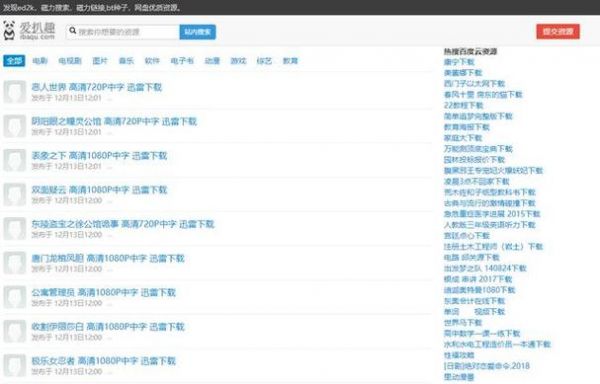Viewport: 600px width, 384px height.
Task: Click the avatar beside 阴阳眼之瞳灵公馆 post
Action: click(15, 126)
